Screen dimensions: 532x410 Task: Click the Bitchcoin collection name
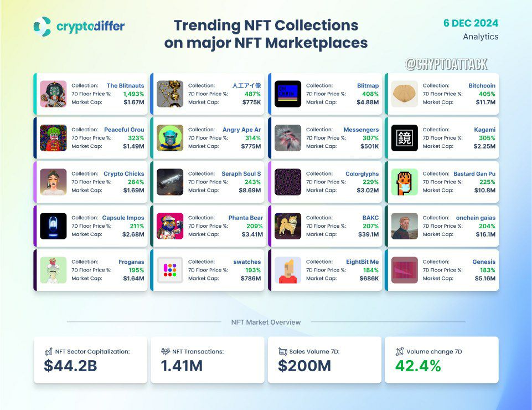tap(482, 85)
